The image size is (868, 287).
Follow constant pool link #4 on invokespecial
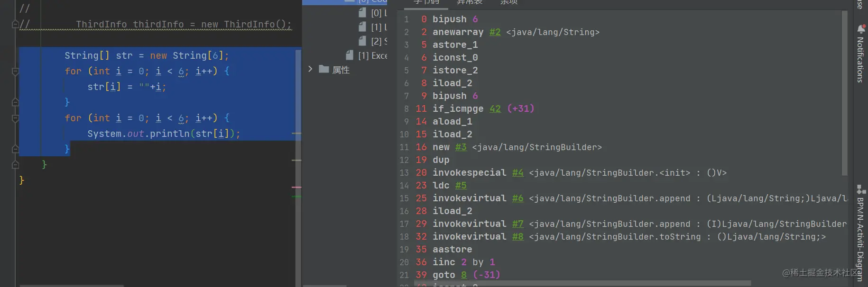point(517,173)
